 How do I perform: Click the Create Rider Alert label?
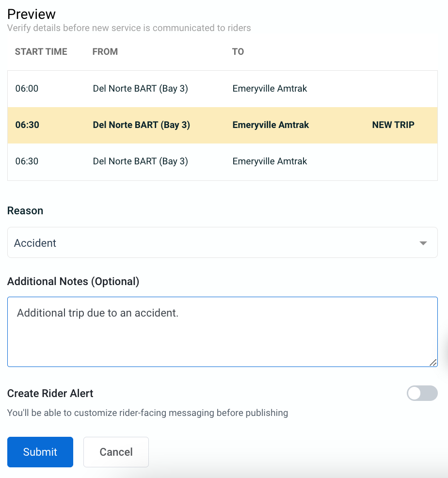50,393
